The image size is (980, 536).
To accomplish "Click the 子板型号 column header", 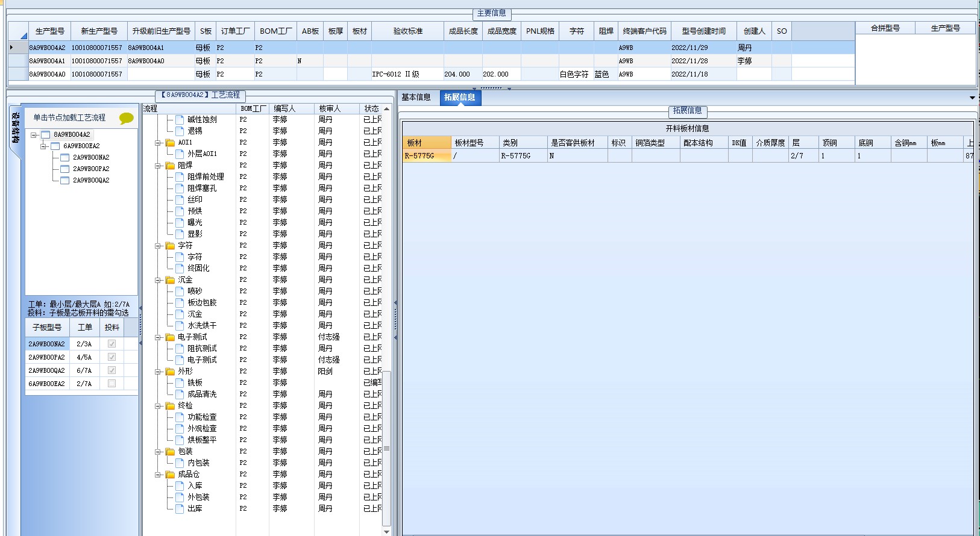I will pyautogui.click(x=47, y=328).
